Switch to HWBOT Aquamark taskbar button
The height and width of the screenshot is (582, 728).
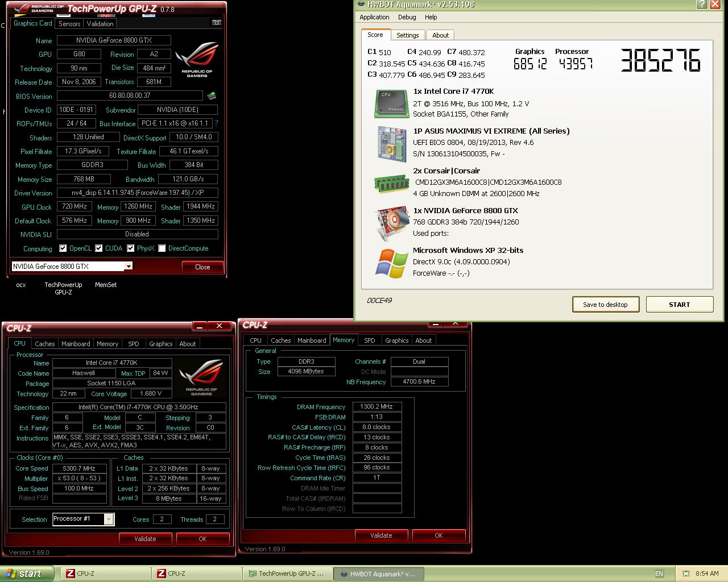coord(380,573)
